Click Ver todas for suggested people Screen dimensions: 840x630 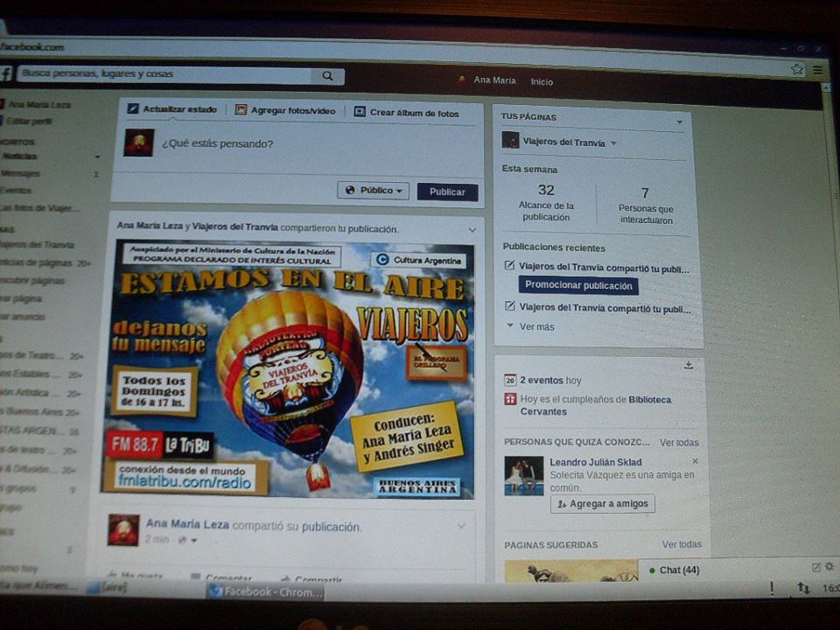(679, 443)
